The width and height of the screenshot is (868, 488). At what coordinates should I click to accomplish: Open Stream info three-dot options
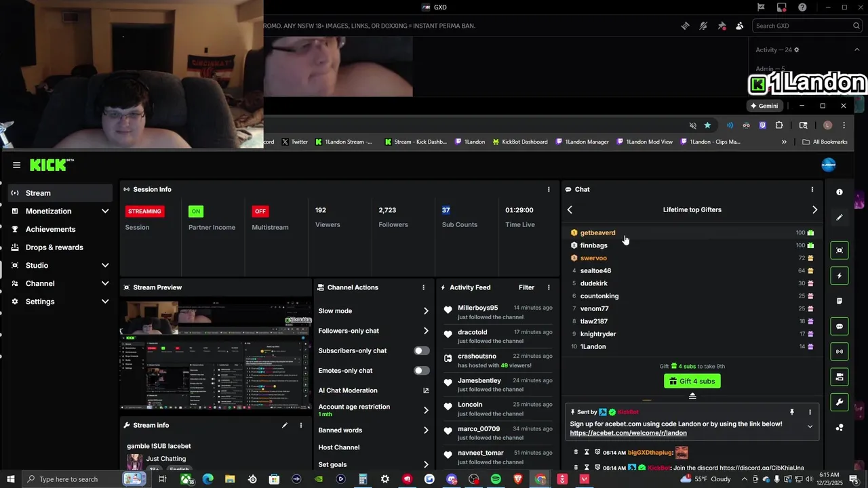tap(301, 426)
